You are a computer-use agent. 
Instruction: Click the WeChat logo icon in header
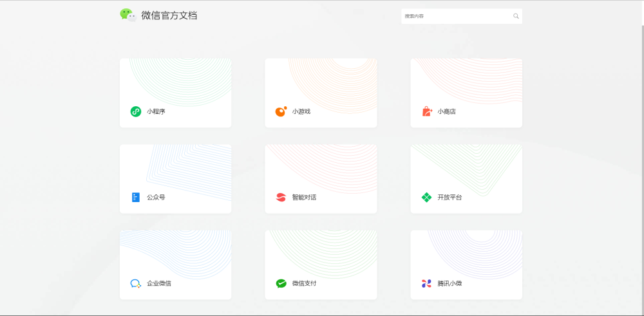click(x=128, y=15)
